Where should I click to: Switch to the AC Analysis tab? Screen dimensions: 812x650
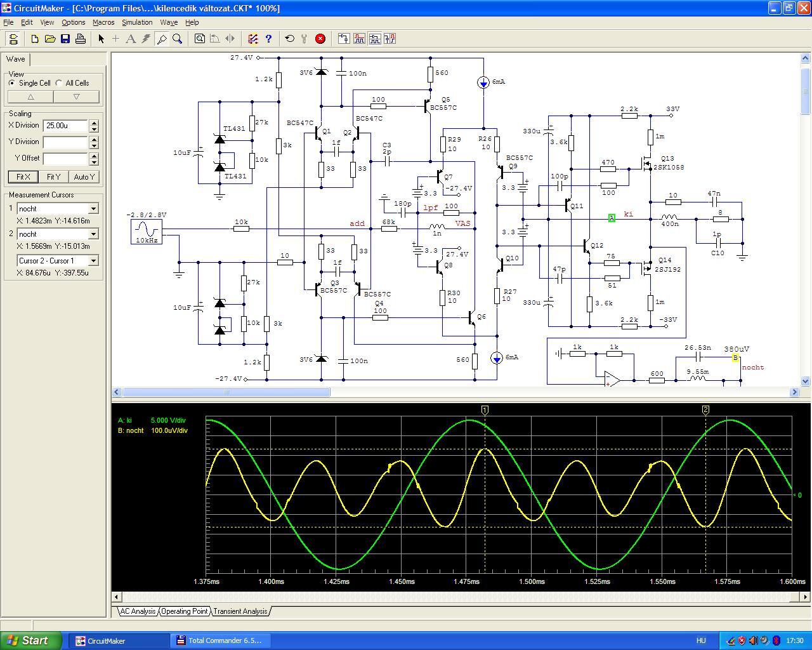(x=138, y=611)
